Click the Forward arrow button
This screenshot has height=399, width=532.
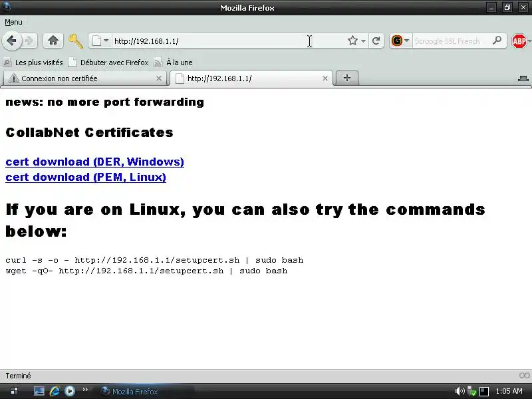tap(29, 41)
